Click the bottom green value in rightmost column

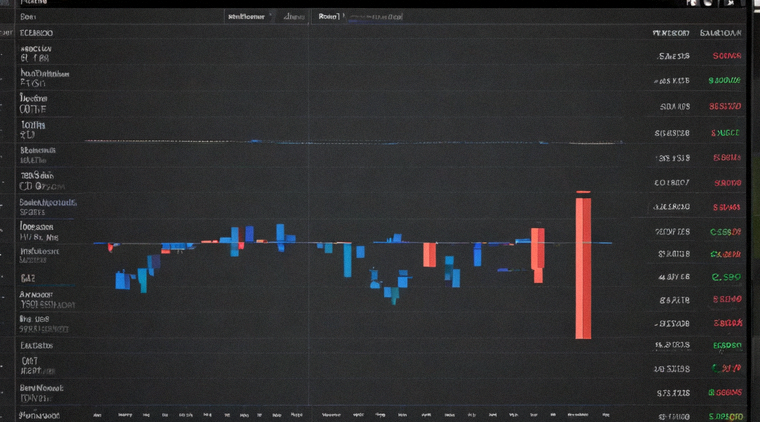(x=726, y=416)
